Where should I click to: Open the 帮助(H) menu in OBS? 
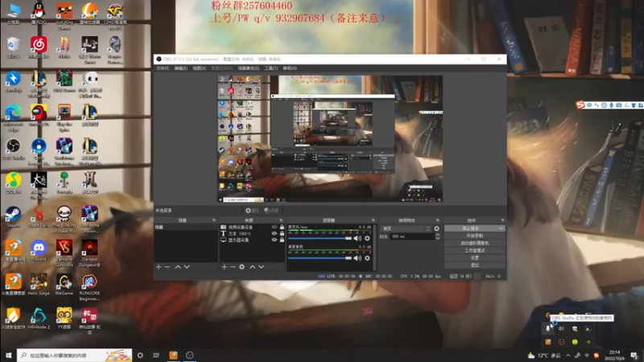pos(290,68)
